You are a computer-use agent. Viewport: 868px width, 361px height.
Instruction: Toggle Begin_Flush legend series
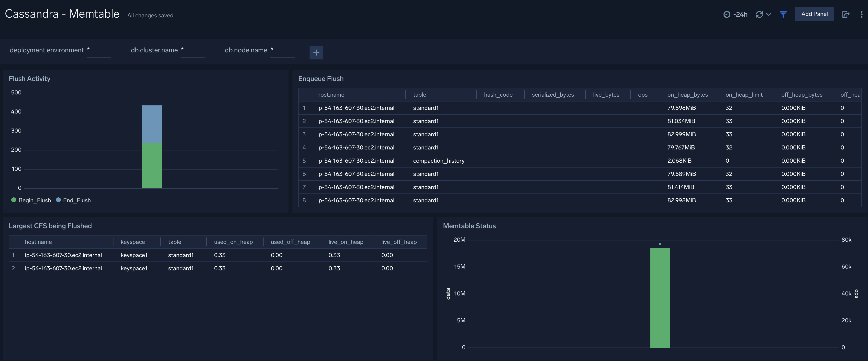coord(31,200)
